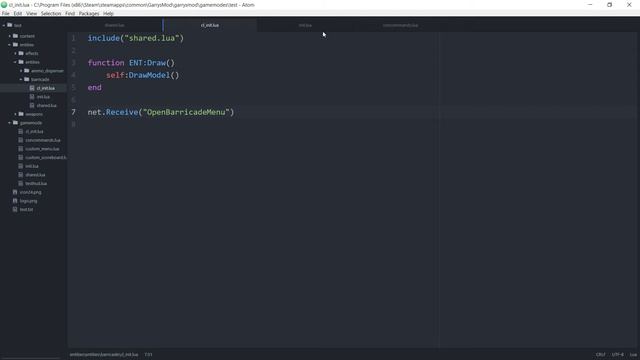Open the Find menu

pyautogui.click(x=70, y=13)
